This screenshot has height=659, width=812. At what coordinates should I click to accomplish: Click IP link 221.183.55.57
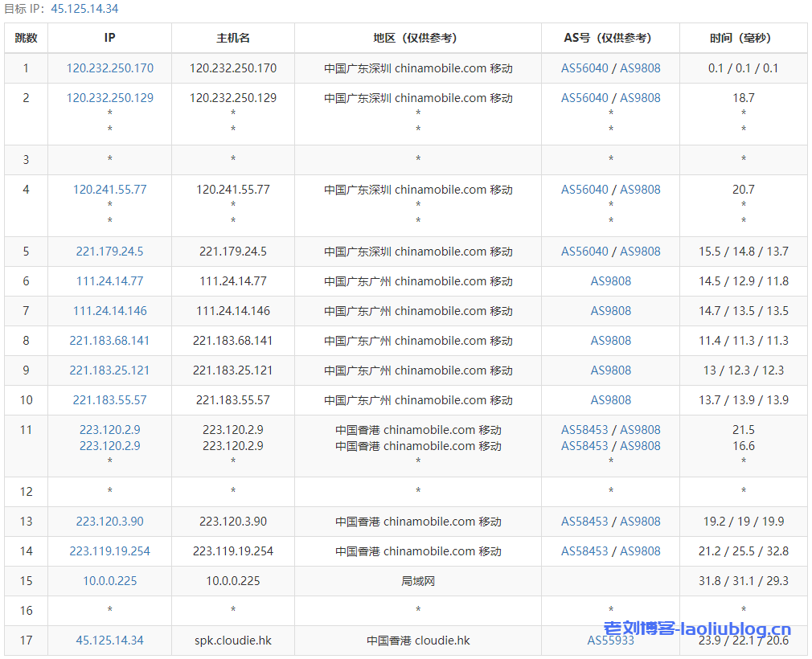(x=109, y=400)
